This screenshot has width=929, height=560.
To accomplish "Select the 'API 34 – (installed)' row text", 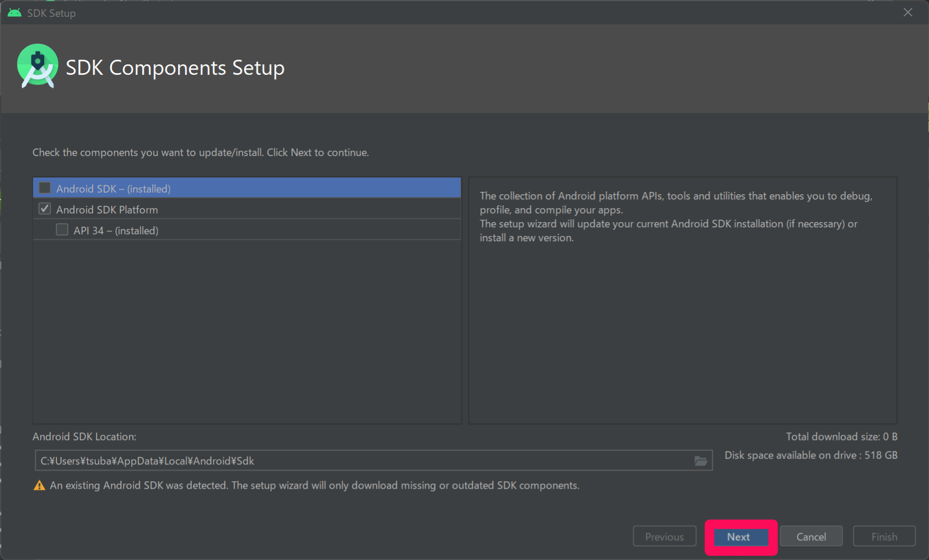I will click(x=116, y=231).
